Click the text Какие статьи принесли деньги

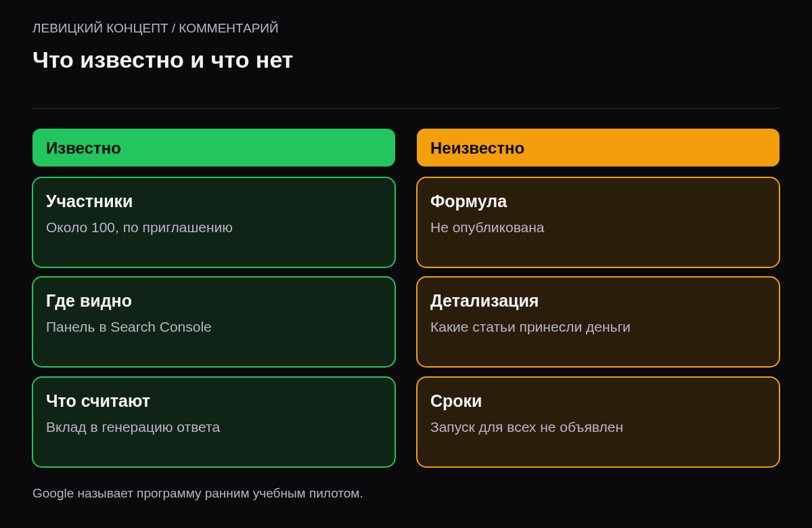click(530, 327)
